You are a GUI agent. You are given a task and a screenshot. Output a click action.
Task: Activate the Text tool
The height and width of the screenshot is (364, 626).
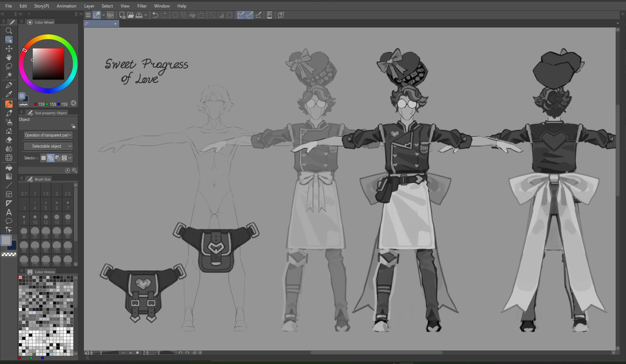(x=9, y=212)
